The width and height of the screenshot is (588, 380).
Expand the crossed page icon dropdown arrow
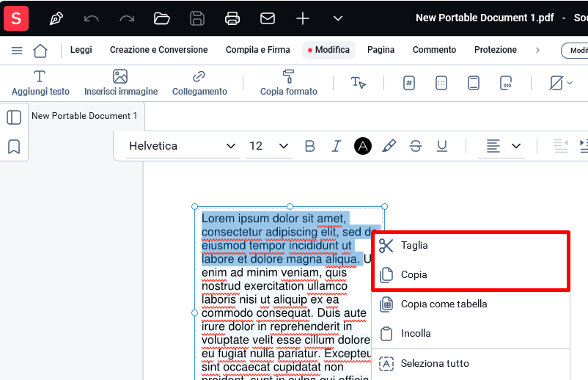click(570, 83)
